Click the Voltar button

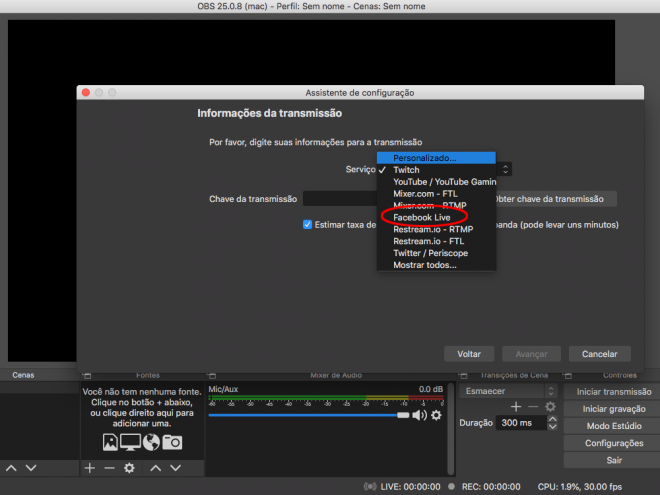pyautogui.click(x=469, y=354)
